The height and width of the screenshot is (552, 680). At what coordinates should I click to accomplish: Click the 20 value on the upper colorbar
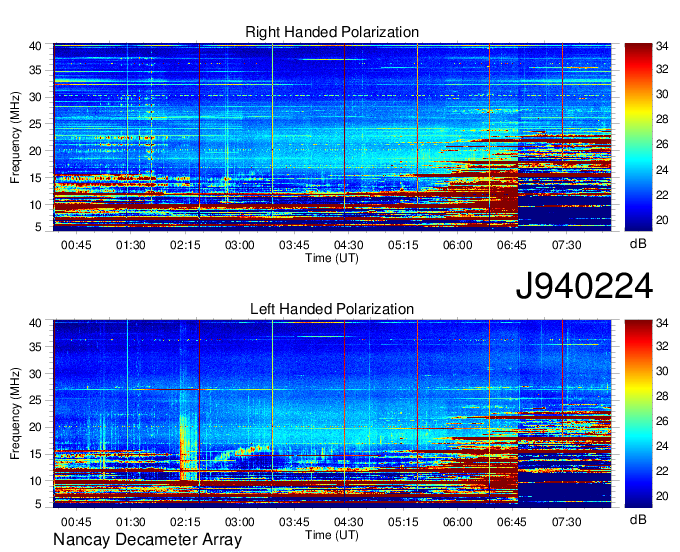[x=662, y=220]
